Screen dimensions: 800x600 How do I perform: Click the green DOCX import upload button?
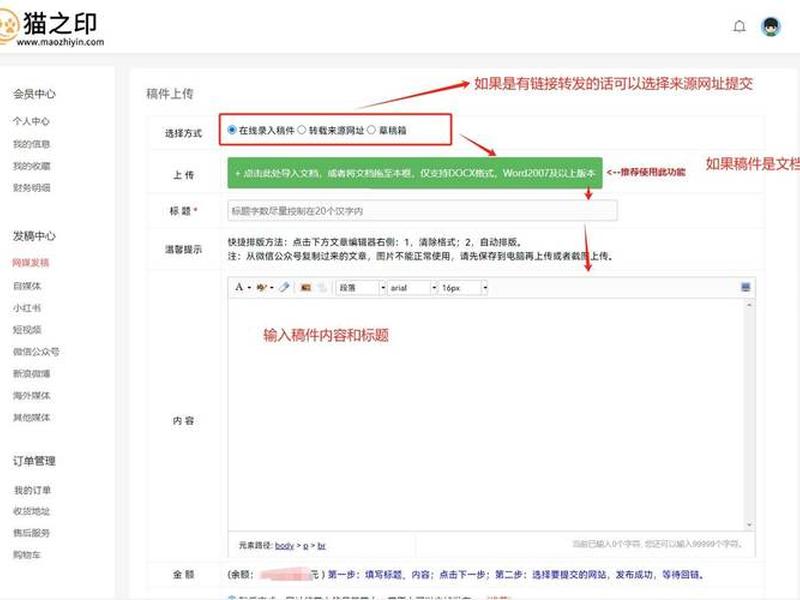(415, 173)
